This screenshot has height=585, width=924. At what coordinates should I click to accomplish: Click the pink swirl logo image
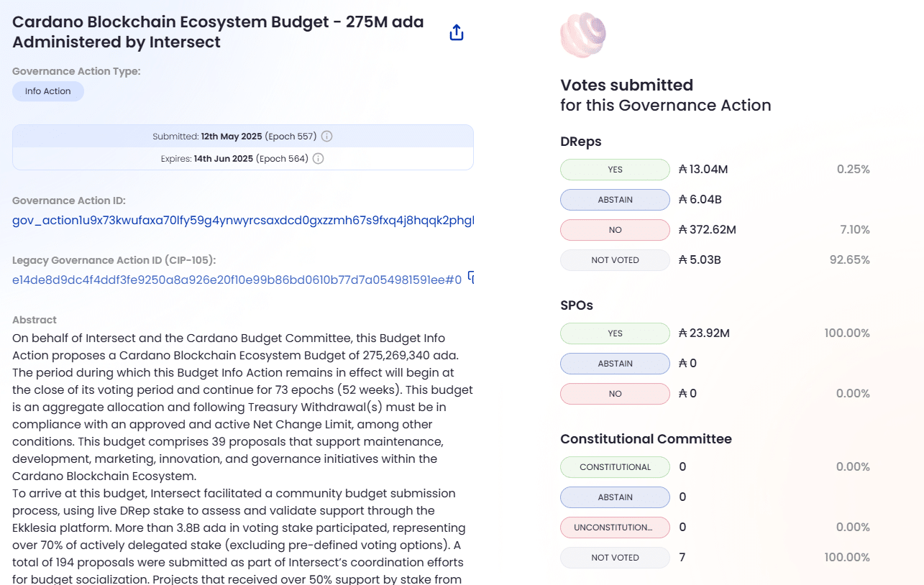[582, 34]
